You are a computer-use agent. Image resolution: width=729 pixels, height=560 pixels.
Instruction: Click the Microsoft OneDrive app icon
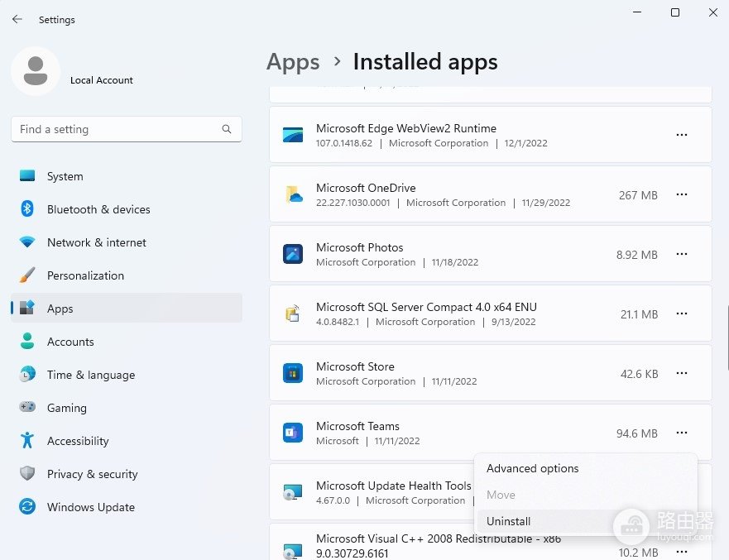[x=293, y=194]
